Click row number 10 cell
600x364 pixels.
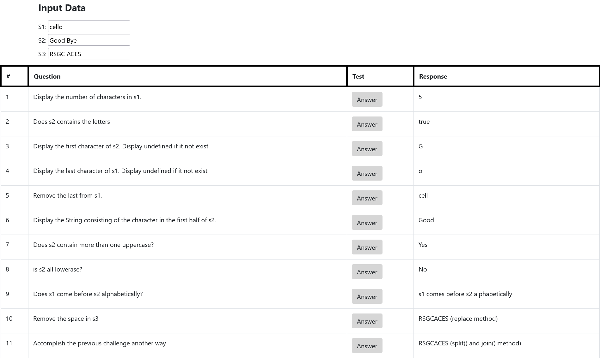point(15,321)
